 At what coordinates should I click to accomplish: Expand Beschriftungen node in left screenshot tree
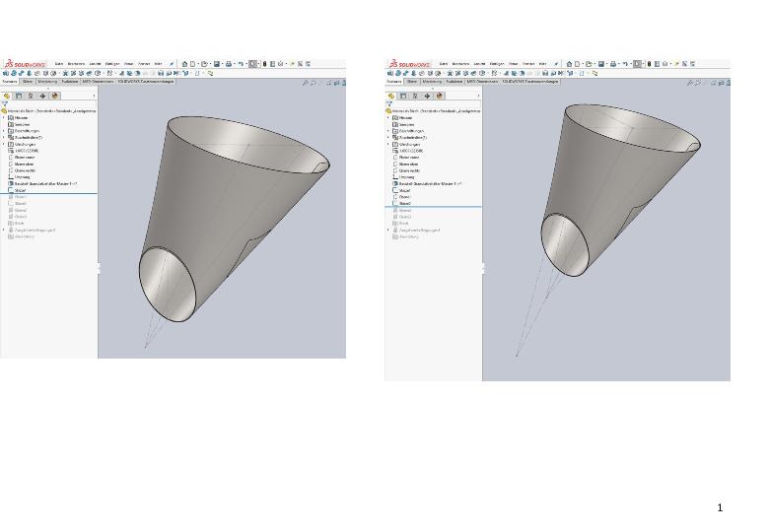coord(4,131)
